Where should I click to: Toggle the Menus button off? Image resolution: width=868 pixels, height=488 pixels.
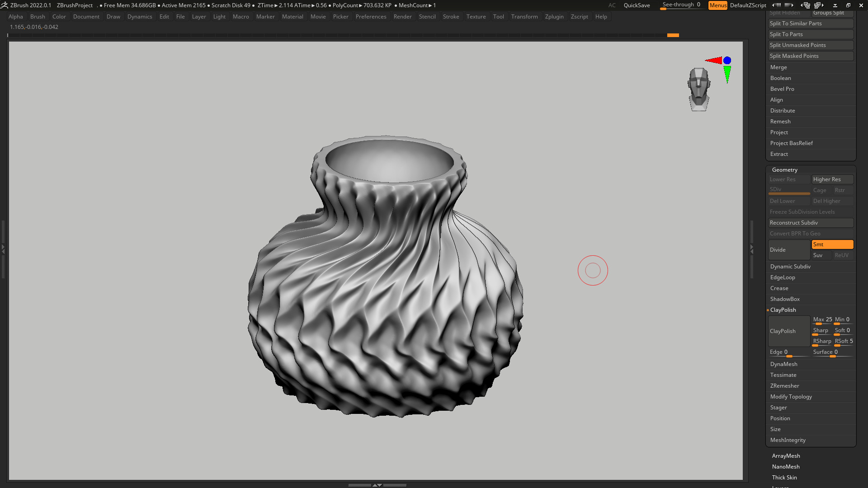click(718, 5)
